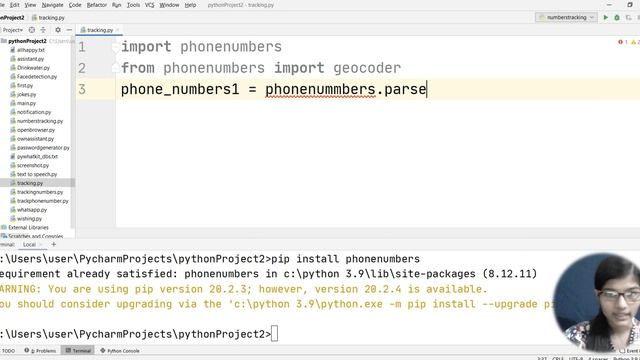The image size is (640, 360).
Task: Open text to speech.py file
Action: coord(37,175)
